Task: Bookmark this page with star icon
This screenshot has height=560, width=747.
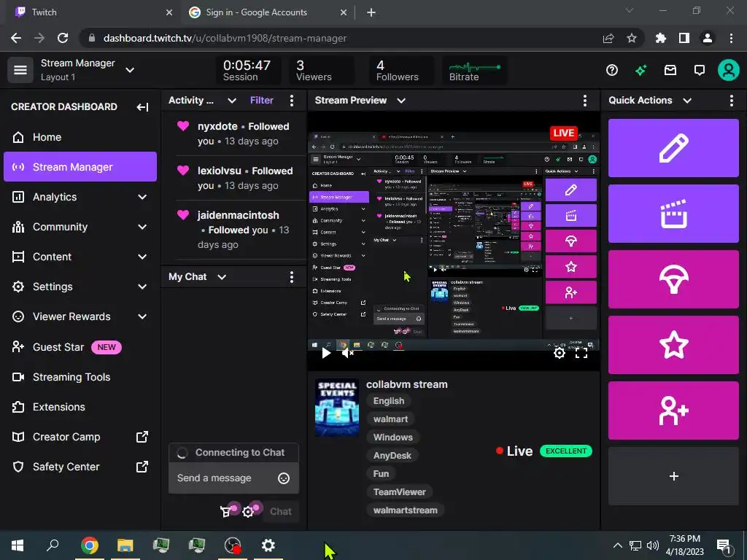Action: coord(632,38)
